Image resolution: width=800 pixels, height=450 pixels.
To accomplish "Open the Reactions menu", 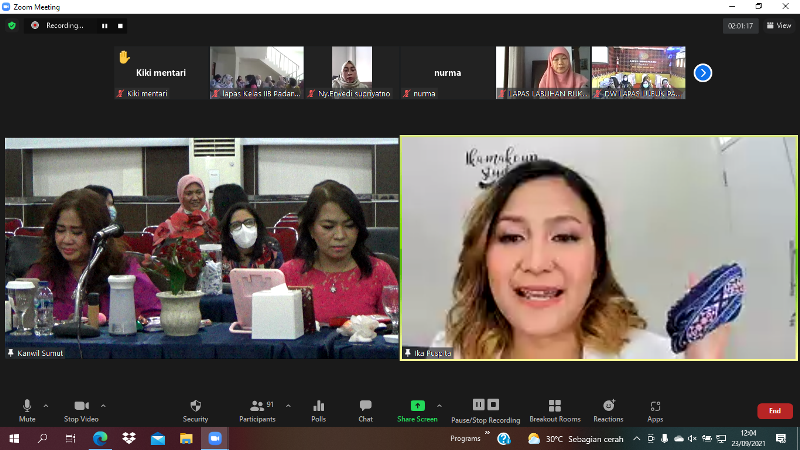I will click(608, 409).
